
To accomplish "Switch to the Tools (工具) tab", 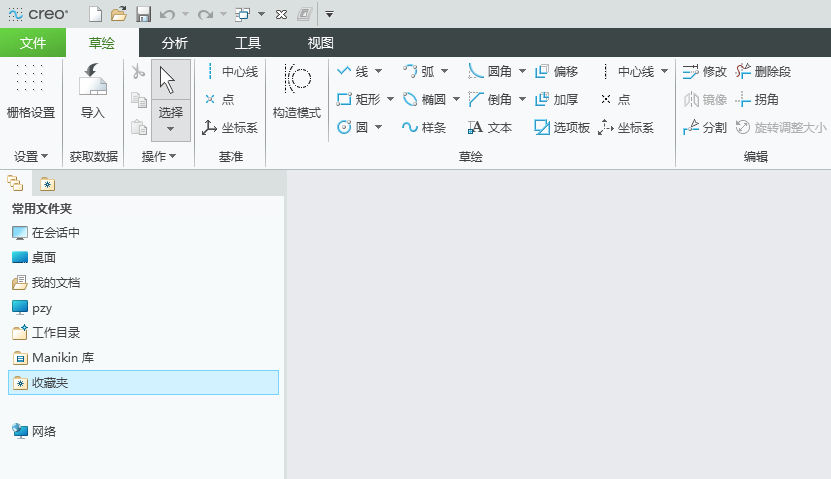I will pyautogui.click(x=247, y=43).
